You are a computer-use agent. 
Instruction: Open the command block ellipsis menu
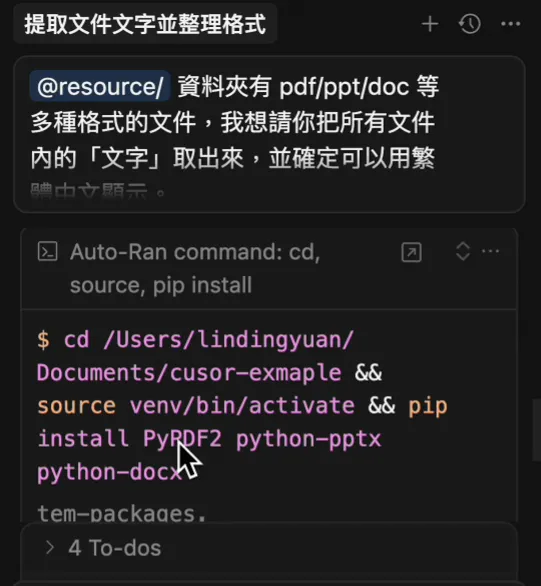491,251
